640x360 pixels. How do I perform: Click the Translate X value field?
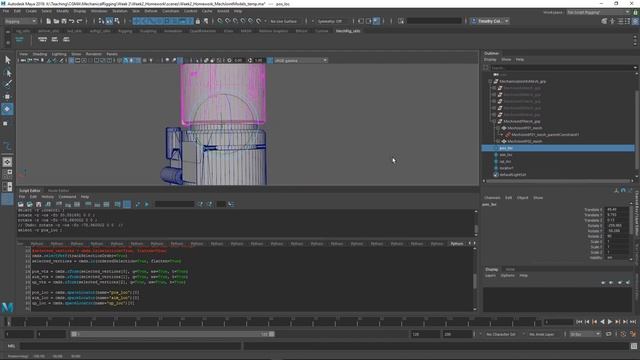(x=616, y=209)
